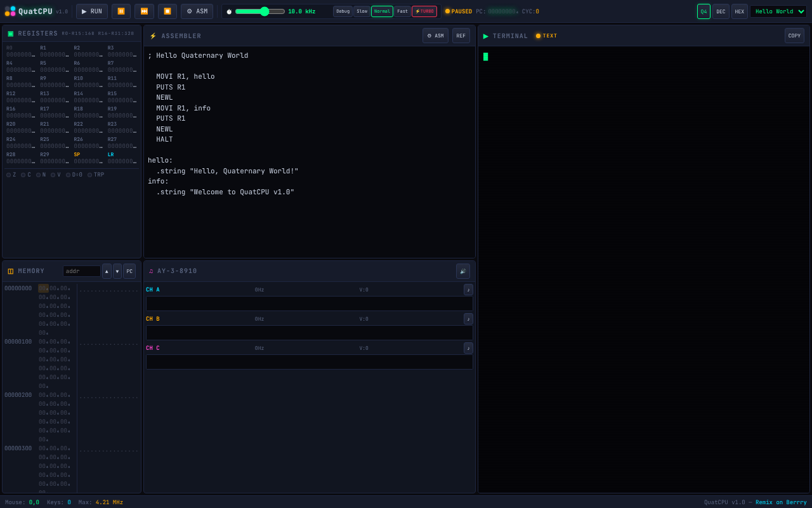This screenshot has height=508, width=812.
Task: Open the REF reference button
Action: pyautogui.click(x=461, y=36)
